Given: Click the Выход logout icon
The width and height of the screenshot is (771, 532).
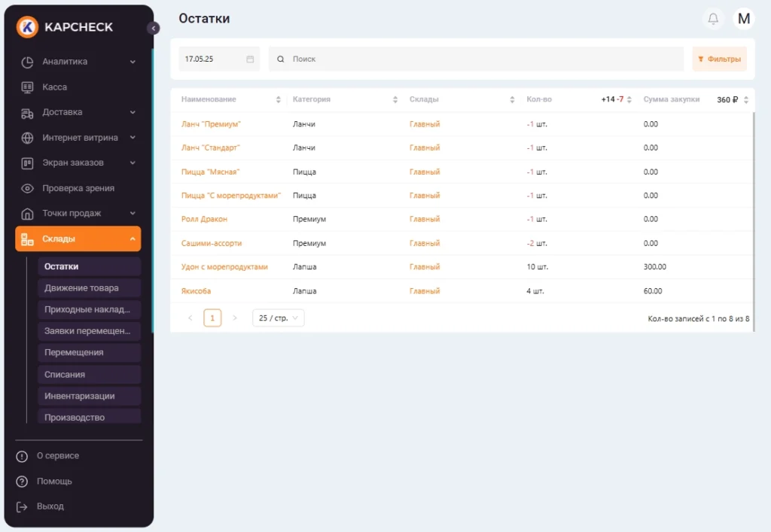Looking at the screenshot, I should point(22,506).
